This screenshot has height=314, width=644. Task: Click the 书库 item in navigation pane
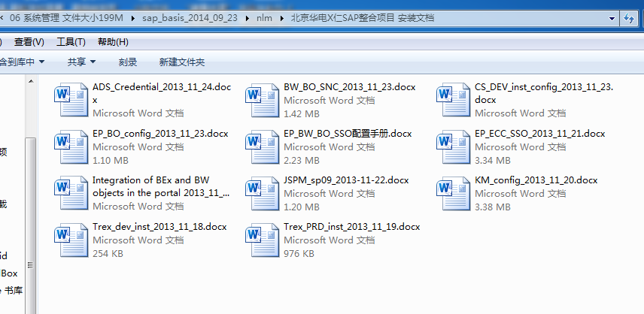point(11,291)
